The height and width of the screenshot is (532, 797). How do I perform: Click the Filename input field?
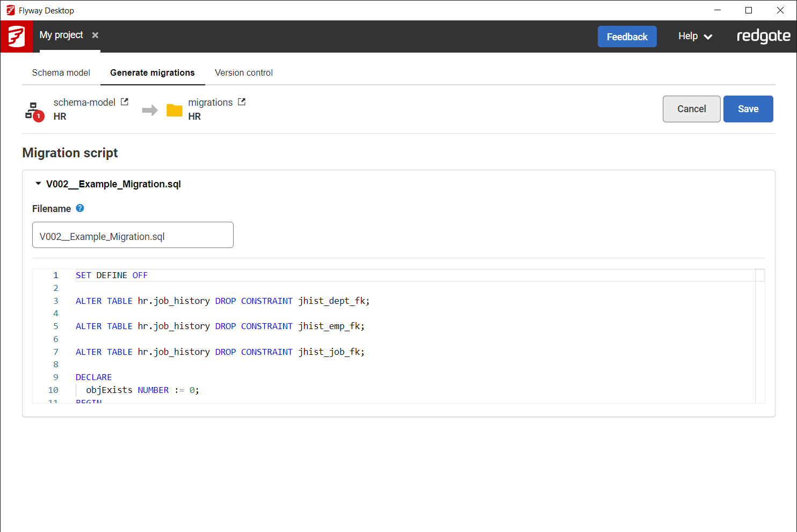133,235
